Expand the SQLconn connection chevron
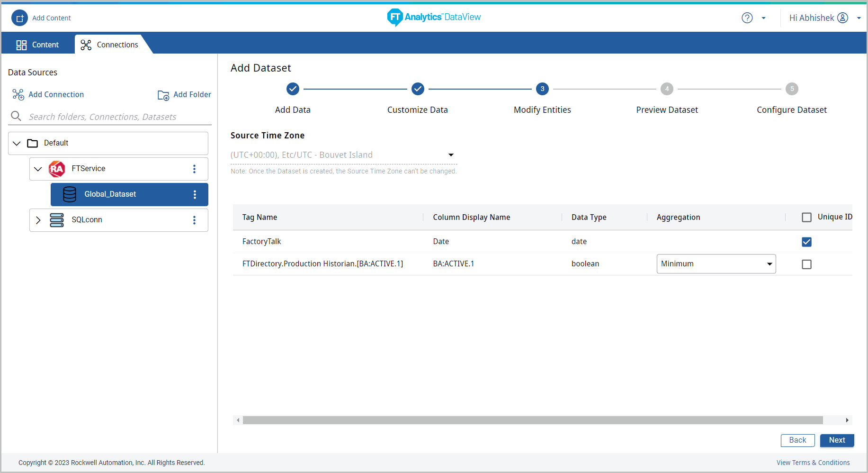 38,220
